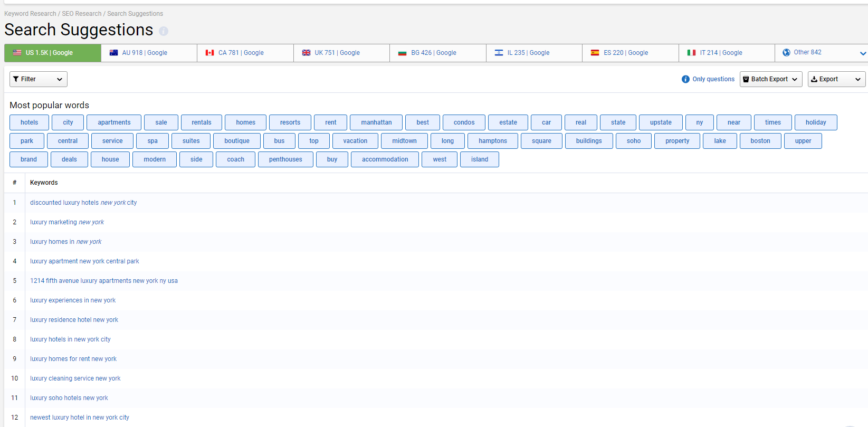Click the globe icon on Other 842 tab
The height and width of the screenshot is (427, 868).
(786, 52)
